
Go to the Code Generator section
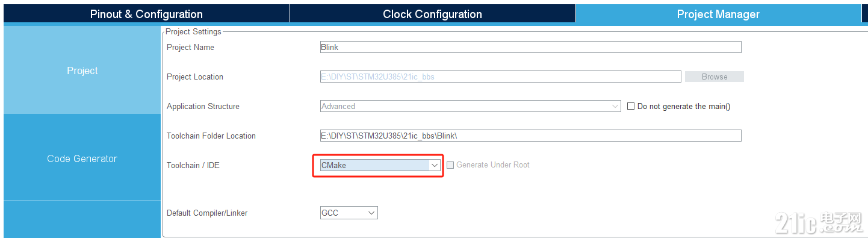[82, 158]
